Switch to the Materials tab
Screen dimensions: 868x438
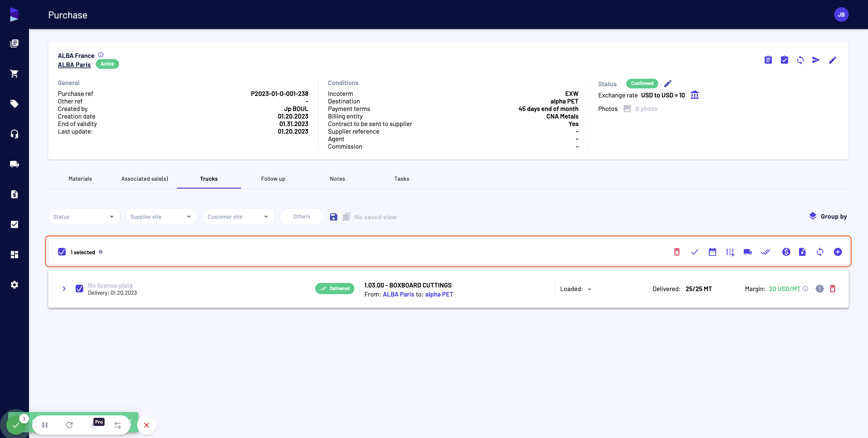click(x=80, y=179)
